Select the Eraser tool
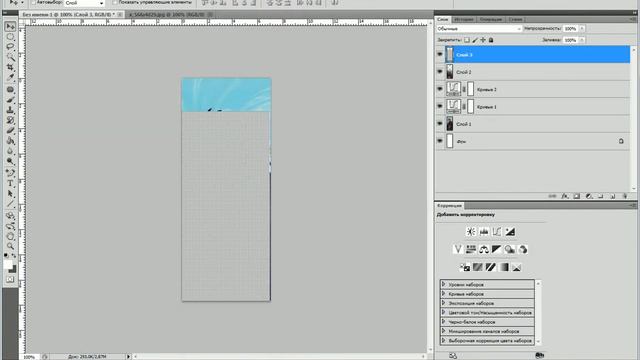 11,131
